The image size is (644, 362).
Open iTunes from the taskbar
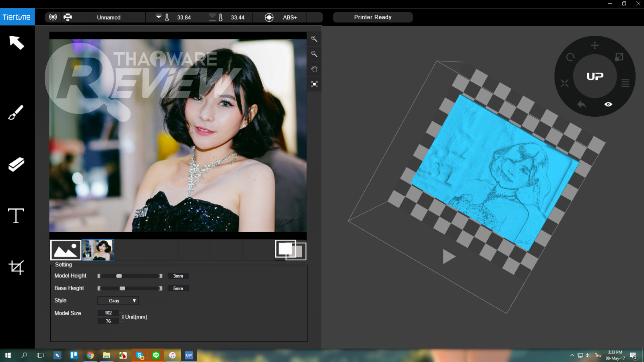click(x=172, y=355)
